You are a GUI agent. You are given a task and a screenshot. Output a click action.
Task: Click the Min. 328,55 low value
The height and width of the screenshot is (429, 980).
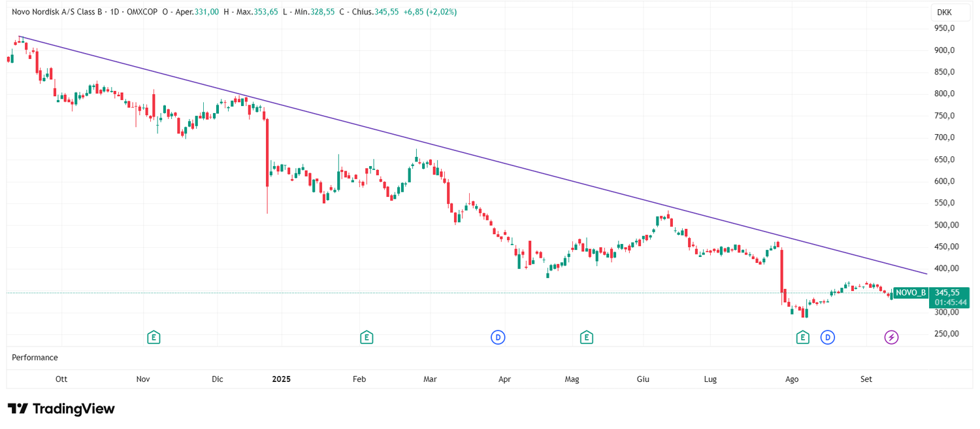point(316,12)
